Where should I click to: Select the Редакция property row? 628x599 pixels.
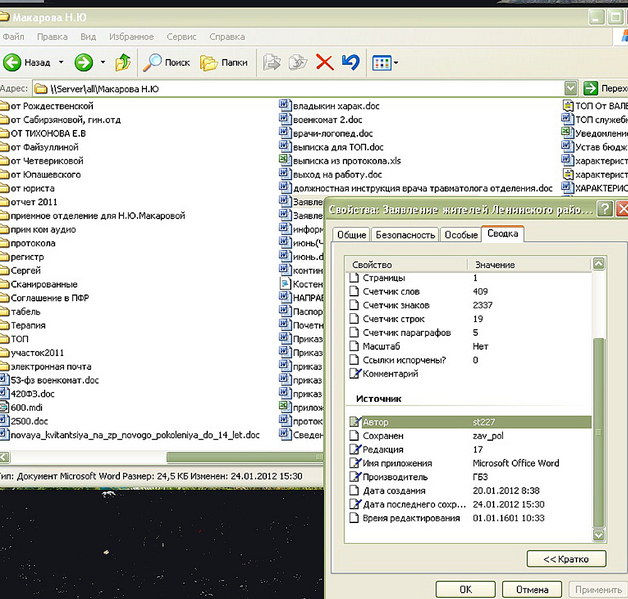[x=470, y=449]
